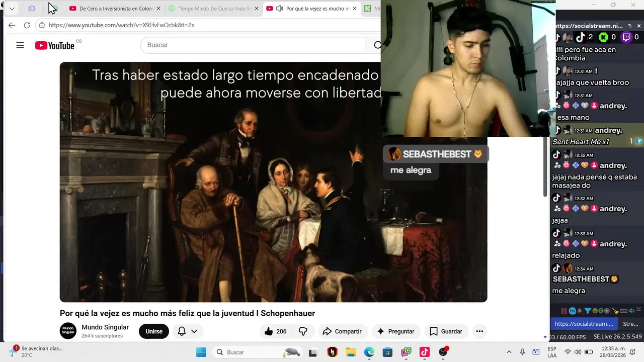Select SEBASTHEBEST 'me alegra' message in dock
Screen dimensions: 644x362
pos(569,291)
